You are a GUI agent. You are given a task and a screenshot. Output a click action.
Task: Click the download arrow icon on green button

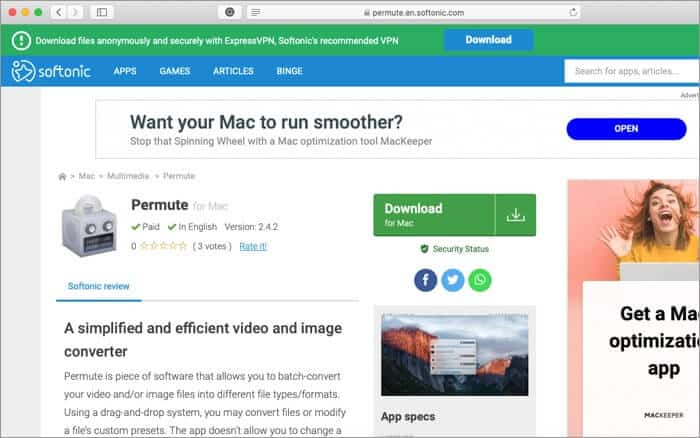tap(516, 215)
